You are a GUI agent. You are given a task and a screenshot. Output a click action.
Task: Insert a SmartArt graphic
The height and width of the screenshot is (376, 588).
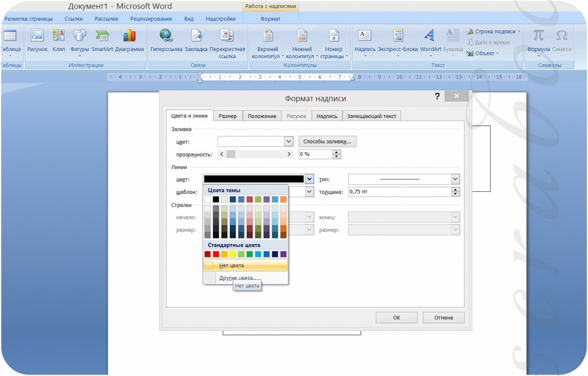tap(102, 40)
